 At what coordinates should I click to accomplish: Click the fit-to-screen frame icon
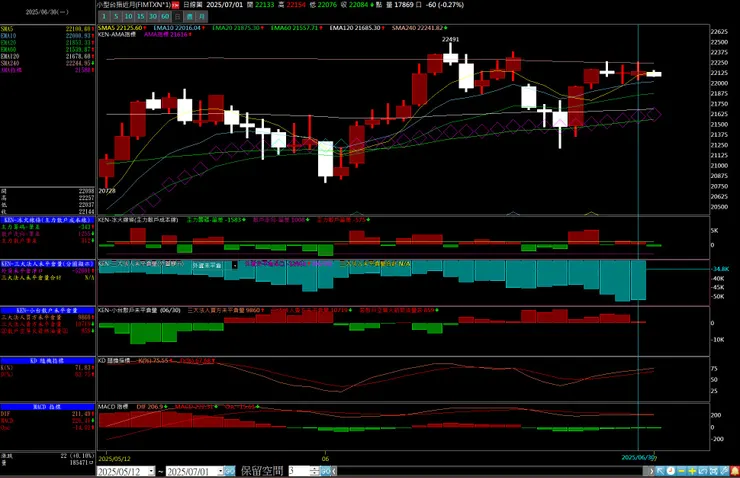click(x=714, y=471)
